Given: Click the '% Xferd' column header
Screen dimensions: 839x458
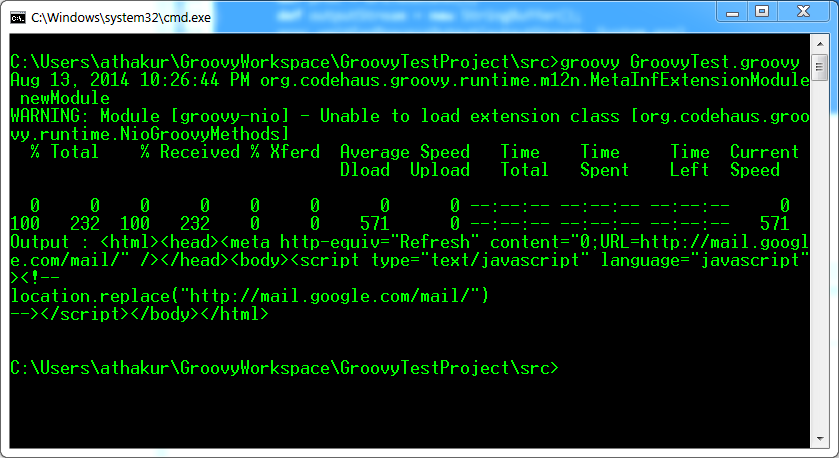Looking at the screenshot, I should click(x=285, y=152).
